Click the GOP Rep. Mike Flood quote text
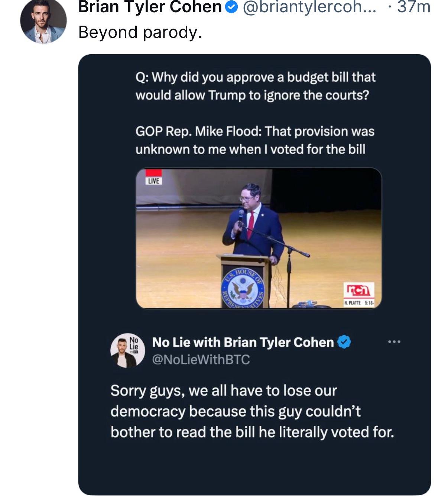This screenshot has width=448, height=496. click(255, 140)
